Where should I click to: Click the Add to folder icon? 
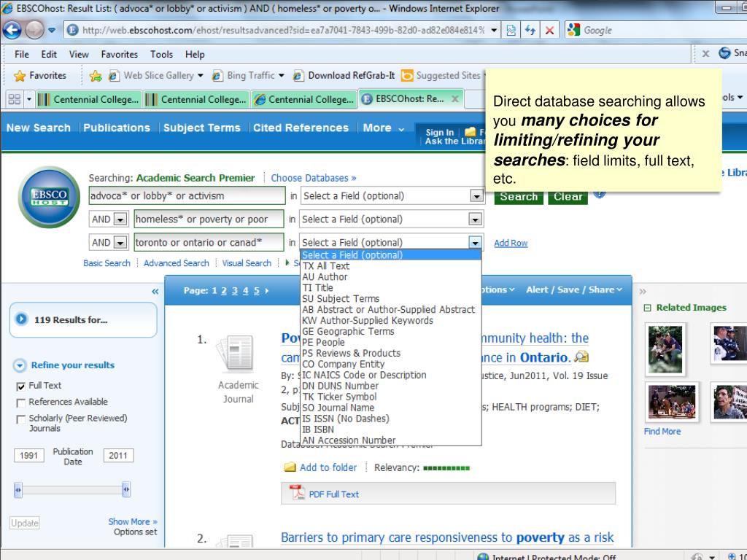coord(290,467)
